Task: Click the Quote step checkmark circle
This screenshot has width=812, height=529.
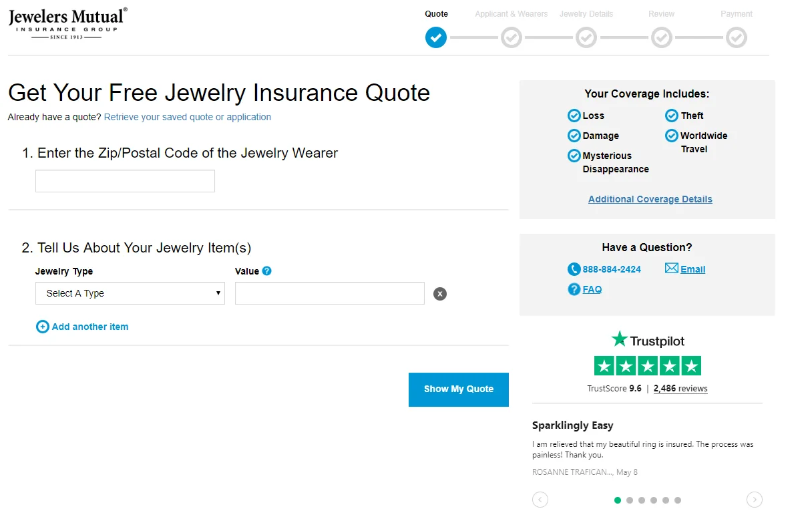Action: 436,37
